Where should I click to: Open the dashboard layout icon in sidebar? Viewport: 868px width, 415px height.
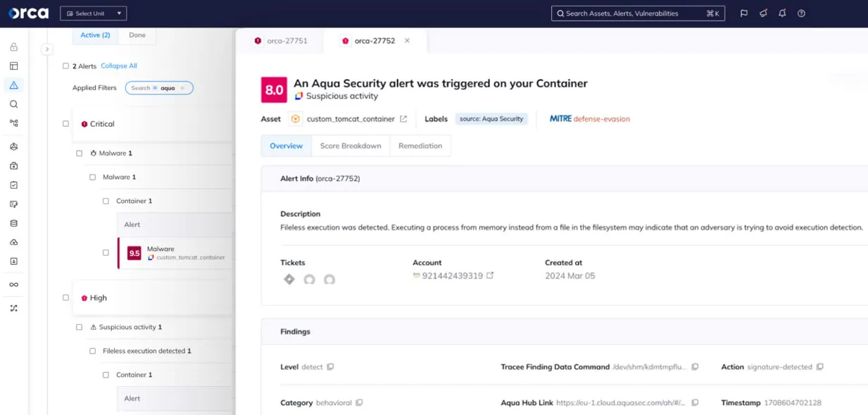click(x=13, y=66)
